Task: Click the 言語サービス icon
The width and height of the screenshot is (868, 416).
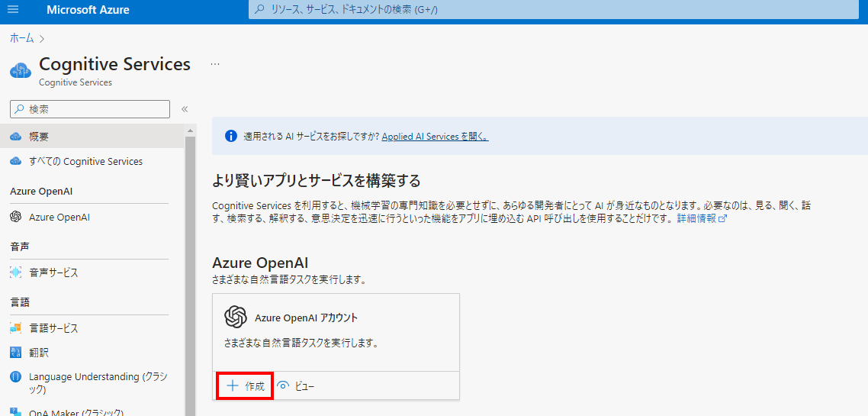Action: click(15, 328)
